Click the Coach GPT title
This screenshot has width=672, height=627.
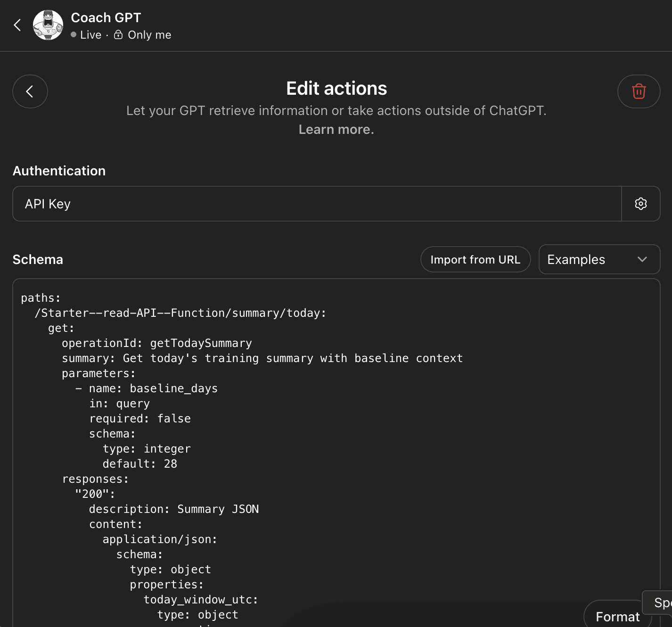point(106,17)
